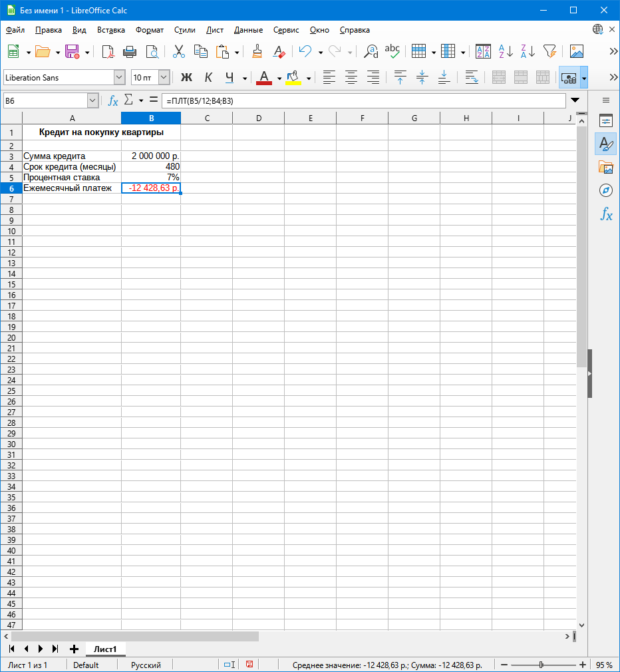Save the document with the floppy icon

[x=72, y=52]
